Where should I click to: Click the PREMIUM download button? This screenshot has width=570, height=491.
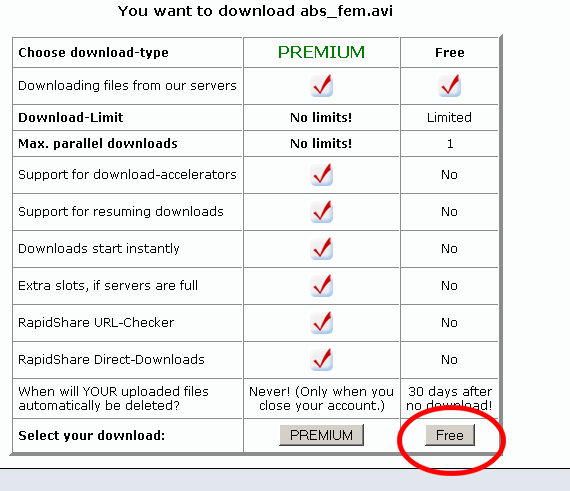coord(321,435)
